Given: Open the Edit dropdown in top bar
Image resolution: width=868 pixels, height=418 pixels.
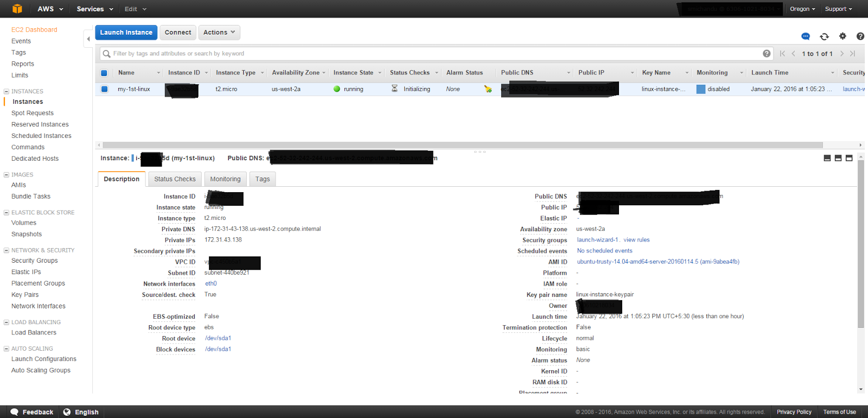Looking at the screenshot, I should coord(136,9).
